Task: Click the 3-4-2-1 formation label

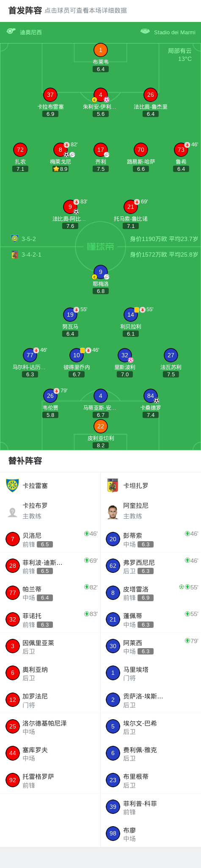Action: 31,255
